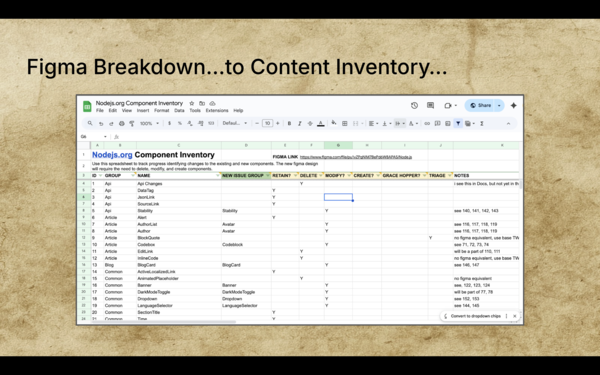This screenshot has height=375, width=600.
Task: Toggle italic formatting
Action: pyautogui.click(x=300, y=124)
